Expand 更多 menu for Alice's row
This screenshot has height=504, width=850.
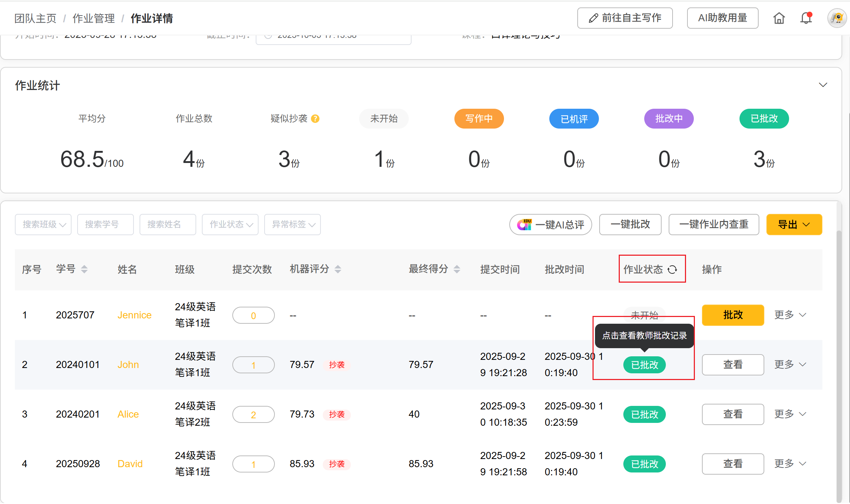point(790,414)
